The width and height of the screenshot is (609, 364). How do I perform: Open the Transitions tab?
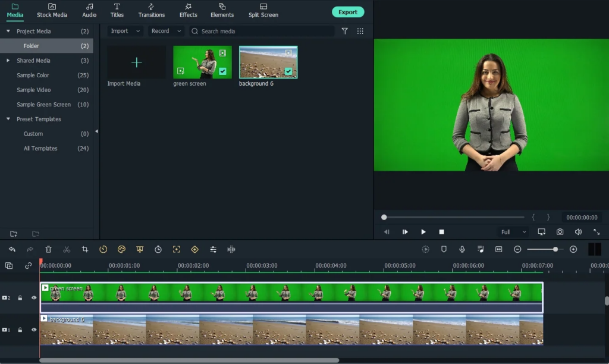[x=151, y=10]
